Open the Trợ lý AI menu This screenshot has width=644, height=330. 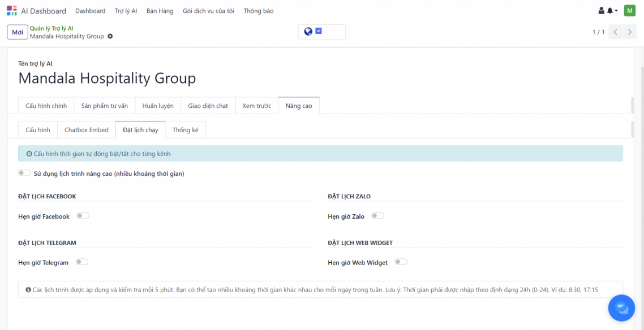pos(126,11)
